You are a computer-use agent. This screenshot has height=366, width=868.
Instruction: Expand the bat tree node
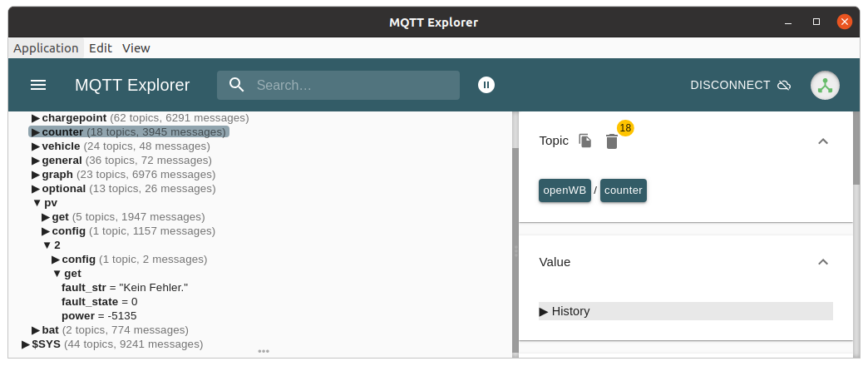click(36, 330)
